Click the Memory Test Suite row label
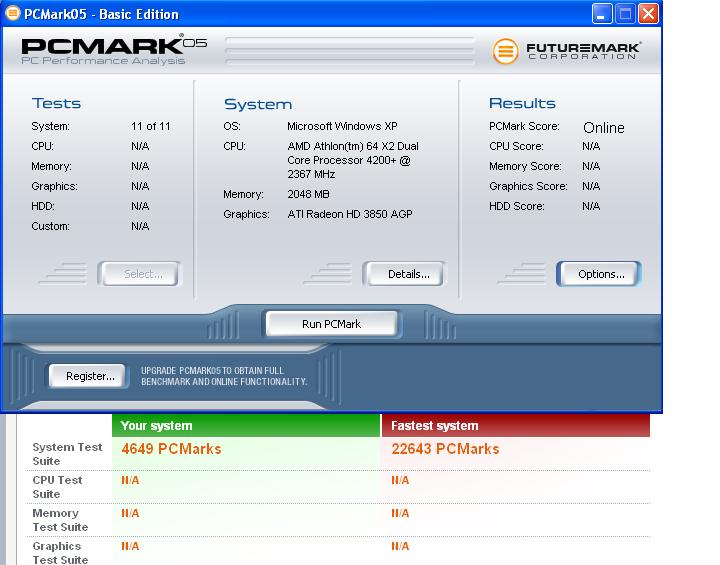 click(x=60, y=520)
